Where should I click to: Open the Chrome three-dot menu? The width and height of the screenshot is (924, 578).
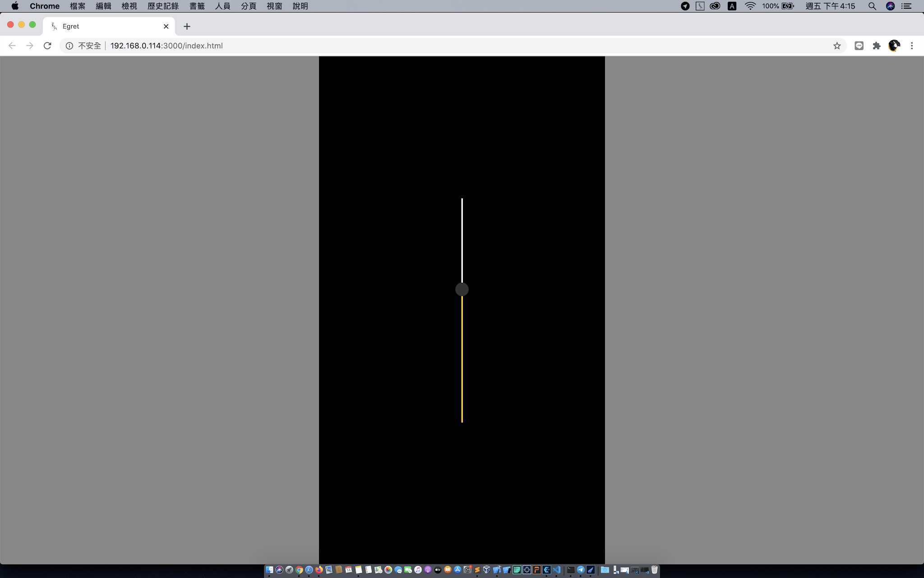coord(912,45)
